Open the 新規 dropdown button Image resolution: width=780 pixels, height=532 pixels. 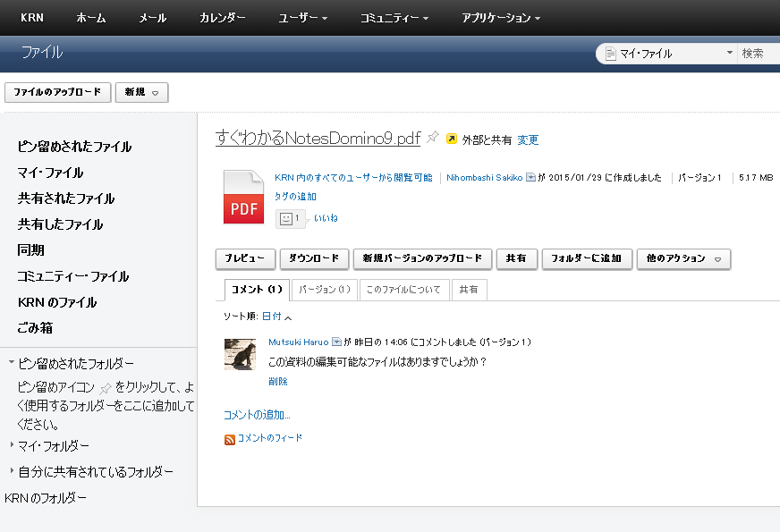(141, 92)
